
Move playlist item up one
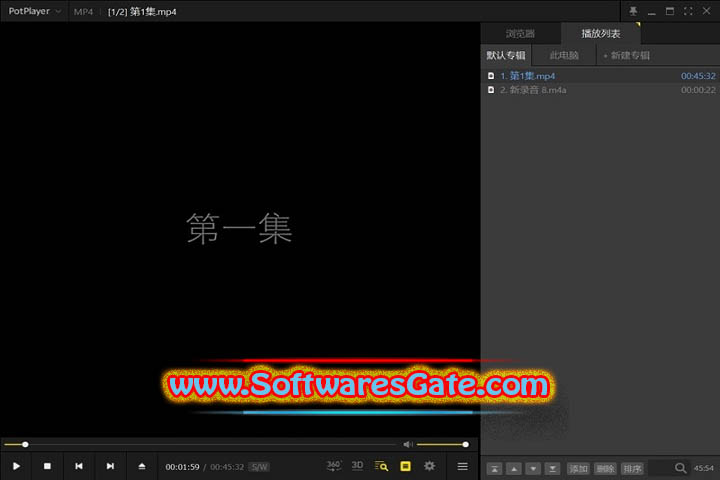(x=514, y=469)
